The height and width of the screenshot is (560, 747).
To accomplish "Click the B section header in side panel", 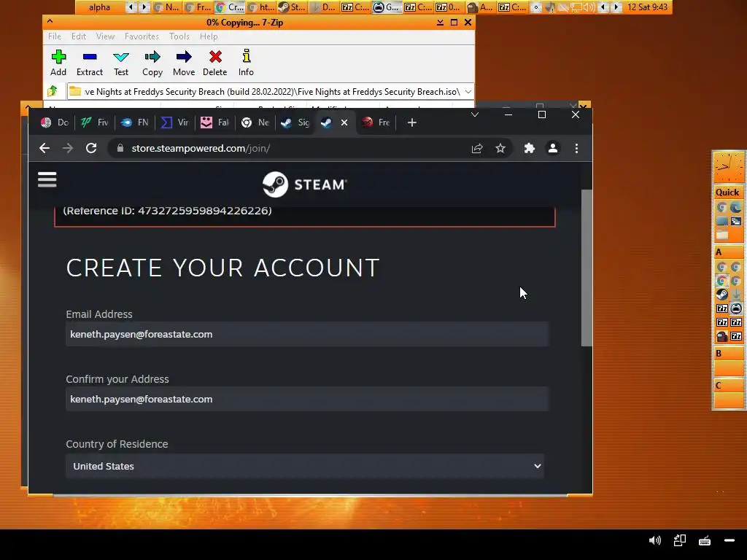I will [x=727, y=354].
